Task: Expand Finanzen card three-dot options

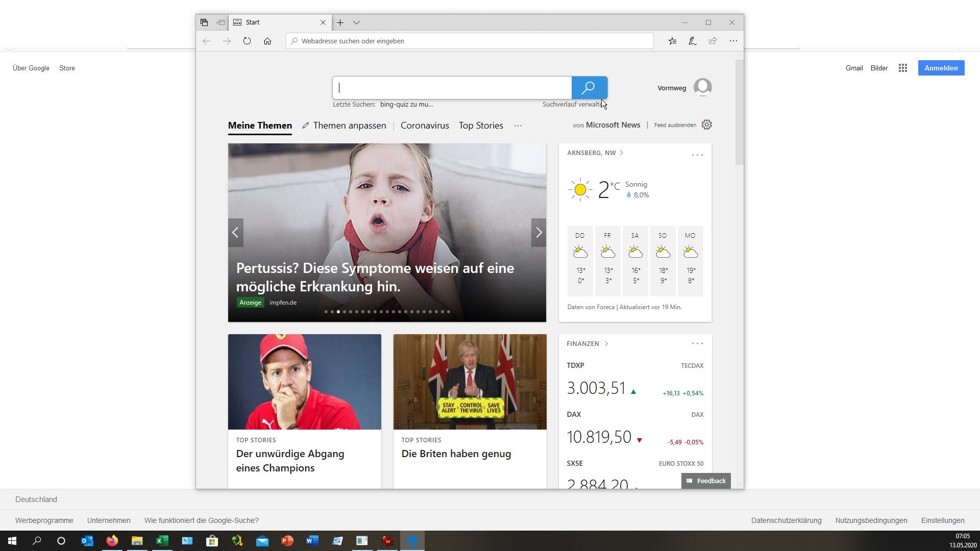Action: click(697, 343)
